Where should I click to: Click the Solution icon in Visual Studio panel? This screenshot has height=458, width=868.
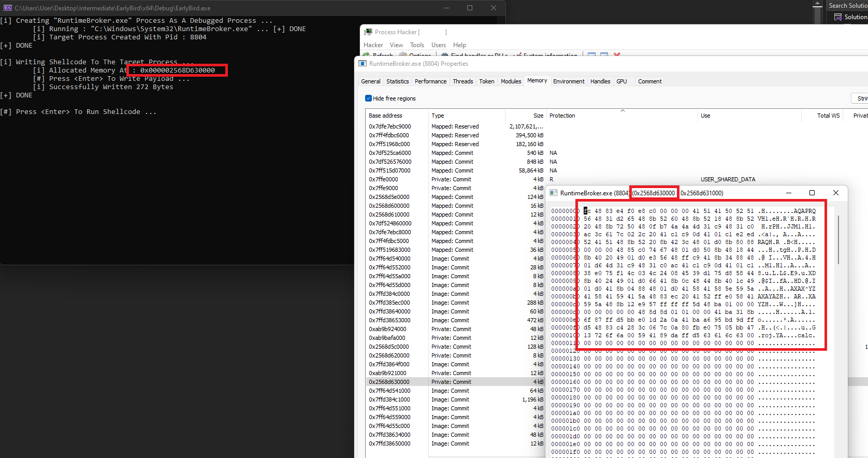point(838,17)
